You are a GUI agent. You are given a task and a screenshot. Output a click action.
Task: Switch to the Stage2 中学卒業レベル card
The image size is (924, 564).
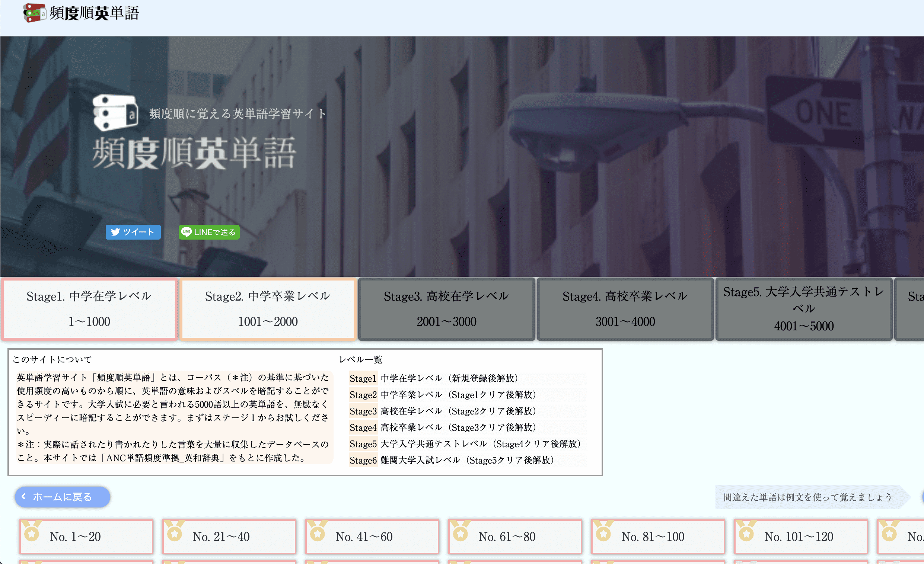coord(268,309)
